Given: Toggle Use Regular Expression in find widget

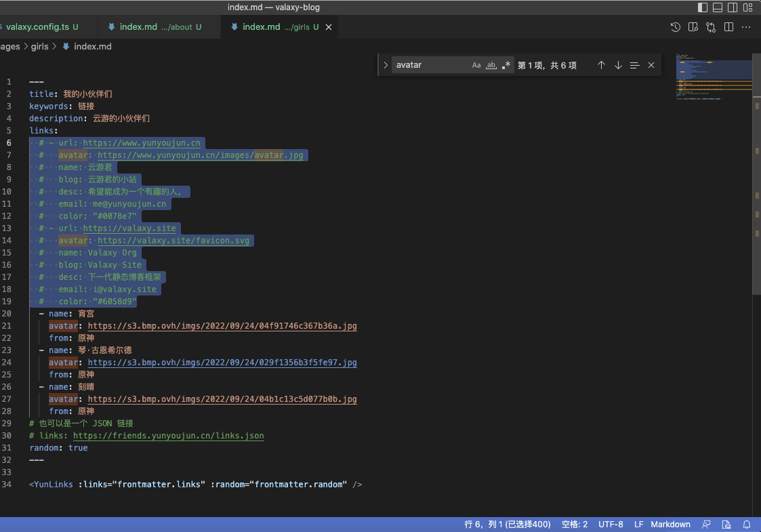Looking at the screenshot, I should pos(506,64).
